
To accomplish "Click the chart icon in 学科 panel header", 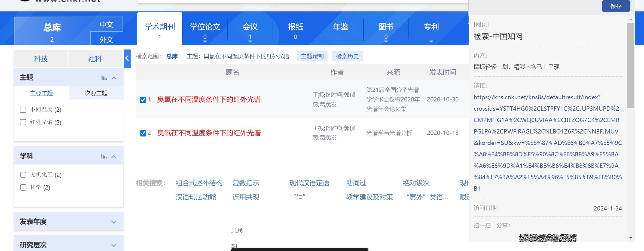I will pos(104,156).
